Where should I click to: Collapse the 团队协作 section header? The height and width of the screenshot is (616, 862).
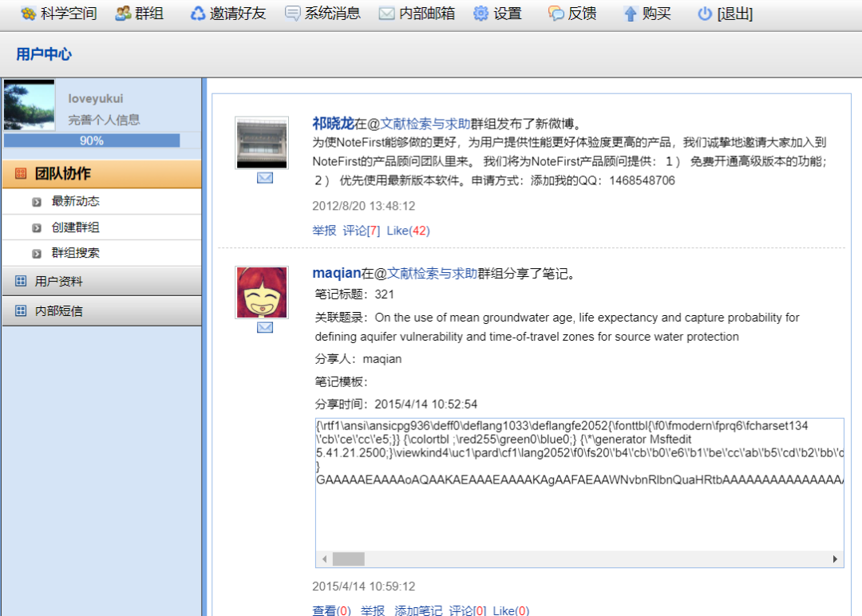[102, 174]
